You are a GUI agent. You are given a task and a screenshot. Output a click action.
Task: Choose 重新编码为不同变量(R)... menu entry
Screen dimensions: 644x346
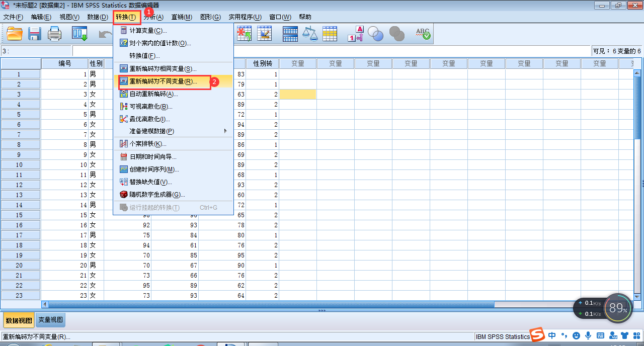[x=173, y=81]
